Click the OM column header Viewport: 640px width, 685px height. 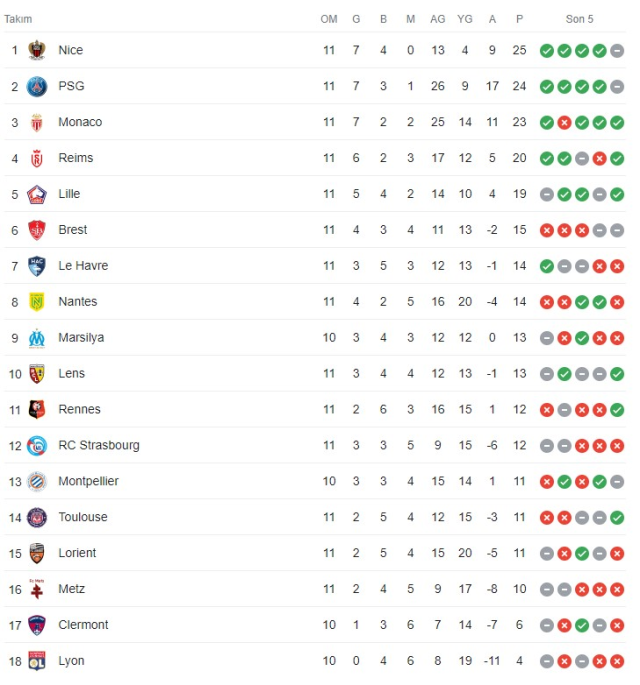329,19
